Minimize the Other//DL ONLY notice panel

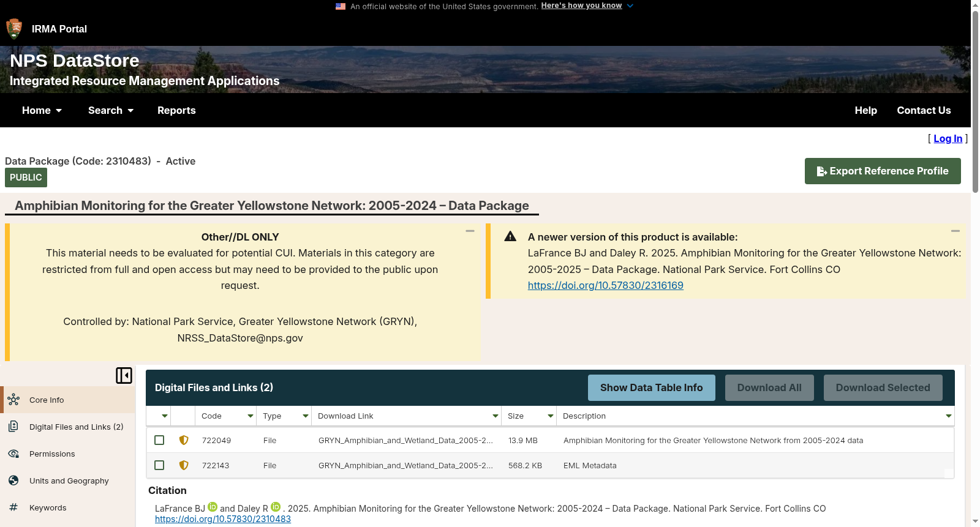tap(470, 231)
